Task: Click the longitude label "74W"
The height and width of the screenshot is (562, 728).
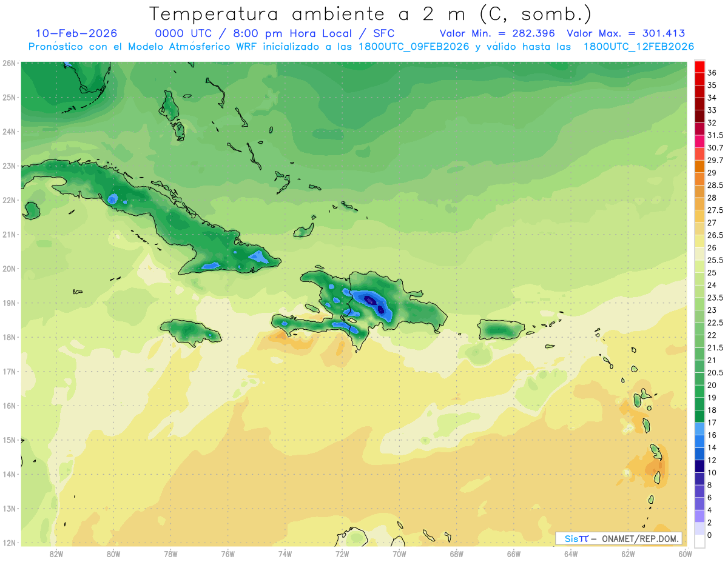Action: click(285, 554)
